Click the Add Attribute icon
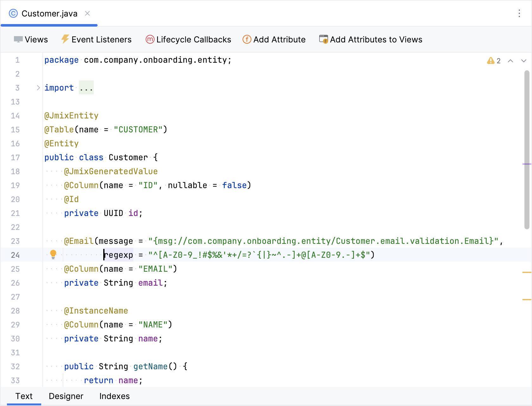The image size is (532, 406). [247, 39]
